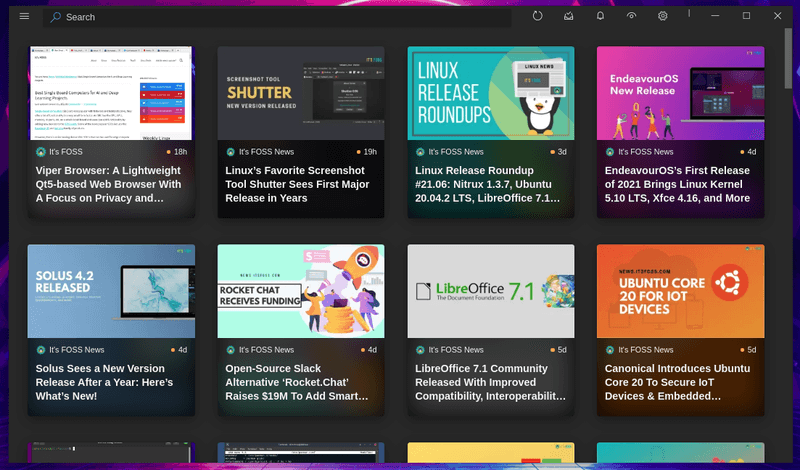
Task: Click the vertical scrollbar thumb
Action: [788, 58]
